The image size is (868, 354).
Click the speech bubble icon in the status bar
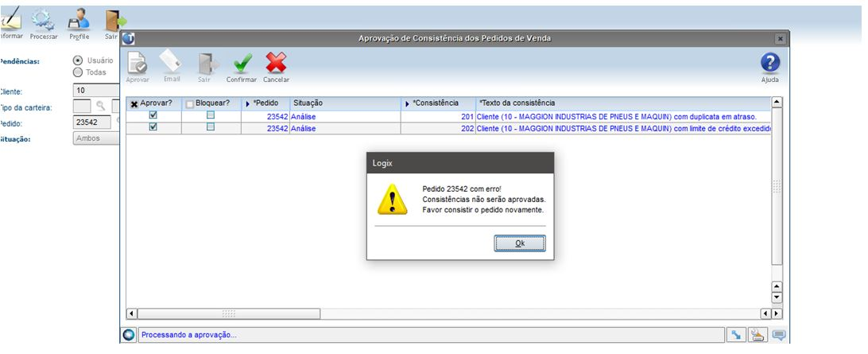pyautogui.click(x=779, y=335)
